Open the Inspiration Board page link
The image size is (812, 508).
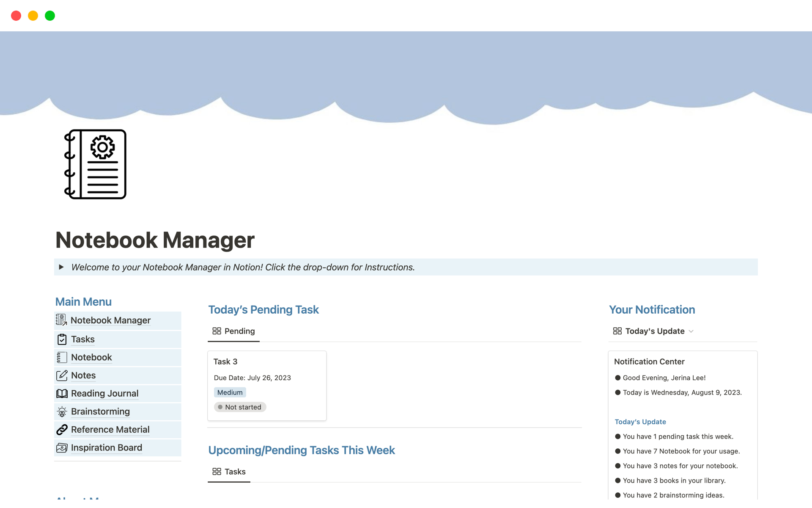click(106, 447)
